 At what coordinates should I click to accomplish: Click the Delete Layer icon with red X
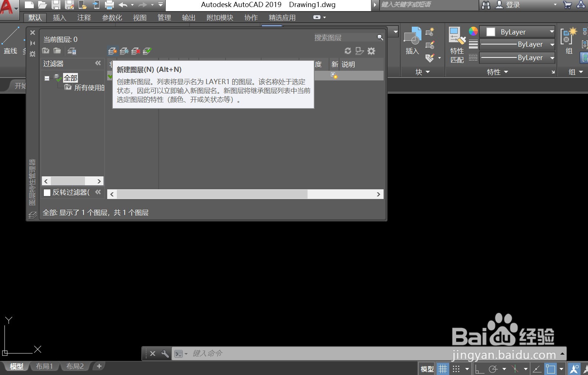coord(136,51)
